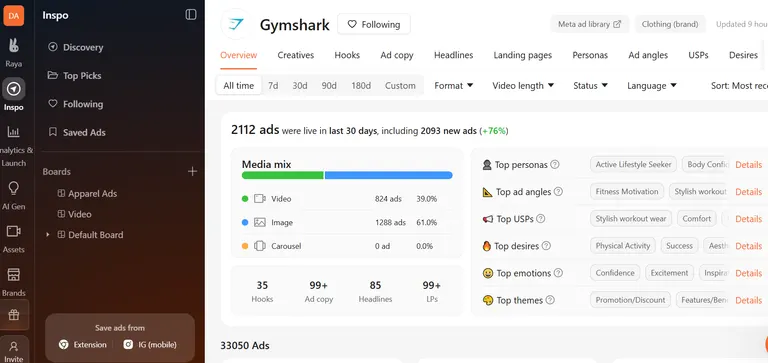
Task: Open Status filter dropdown
Action: pos(590,85)
